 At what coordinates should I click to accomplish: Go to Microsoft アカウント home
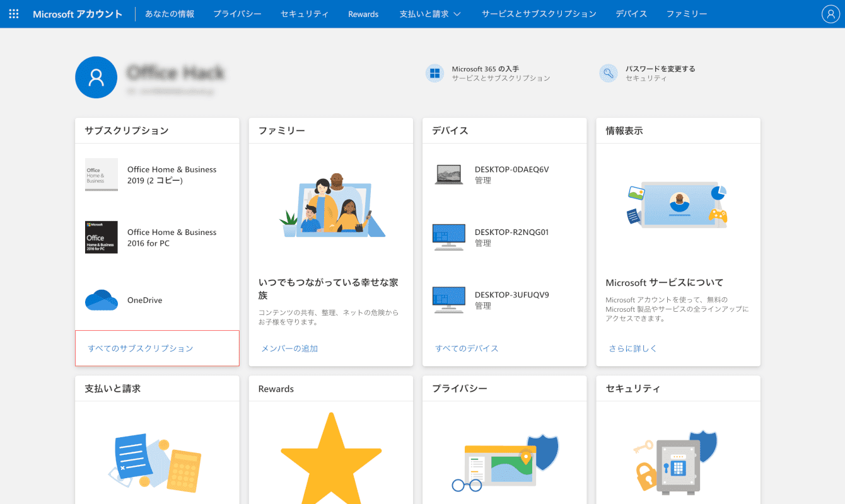click(x=78, y=14)
